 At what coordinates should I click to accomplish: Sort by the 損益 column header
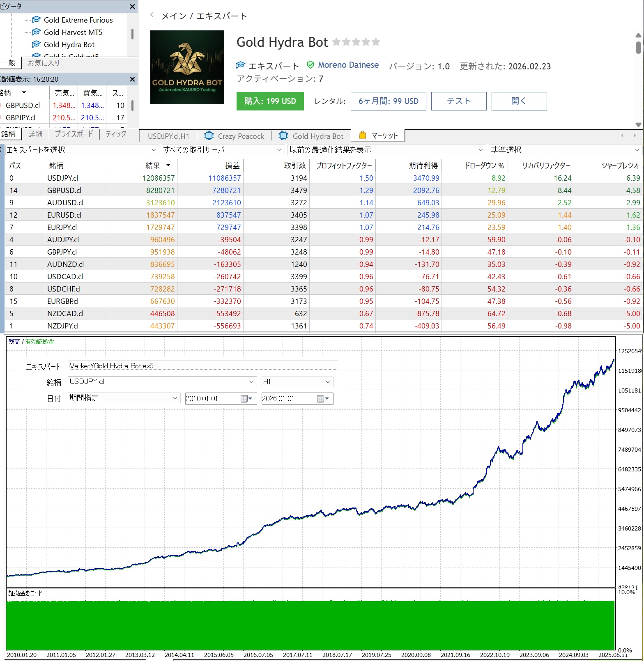[210, 165]
